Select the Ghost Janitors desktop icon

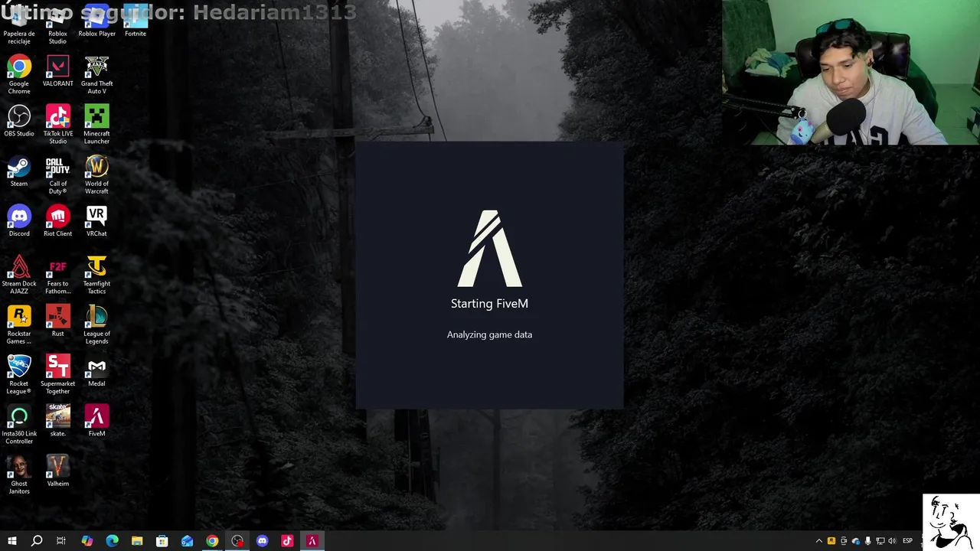tap(19, 474)
